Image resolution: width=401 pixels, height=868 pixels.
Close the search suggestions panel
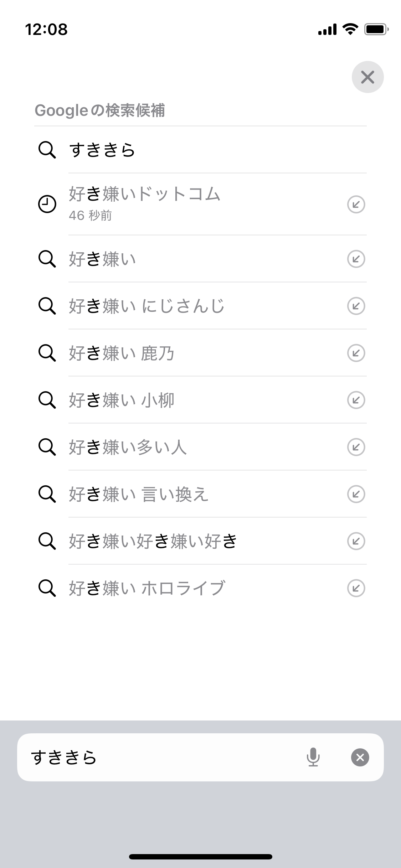(367, 77)
